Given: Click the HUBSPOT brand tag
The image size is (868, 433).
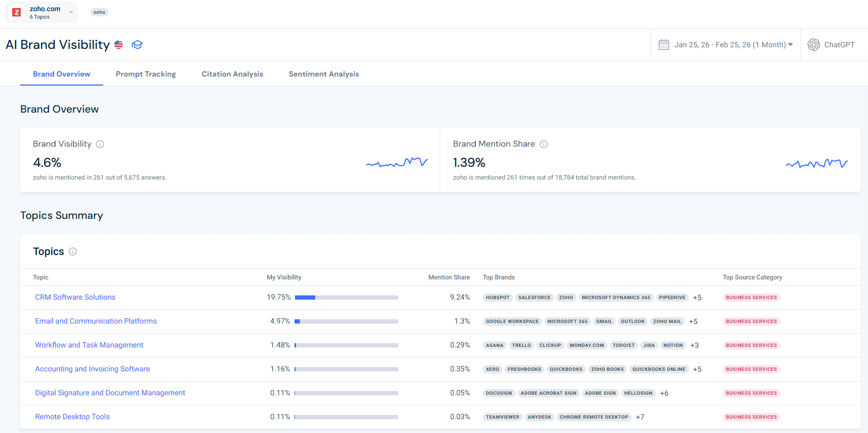Looking at the screenshot, I should [x=498, y=298].
